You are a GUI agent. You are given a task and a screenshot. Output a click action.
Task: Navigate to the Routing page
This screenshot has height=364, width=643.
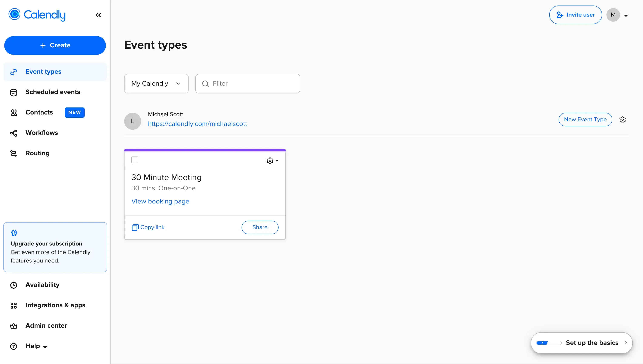coord(38,153)
